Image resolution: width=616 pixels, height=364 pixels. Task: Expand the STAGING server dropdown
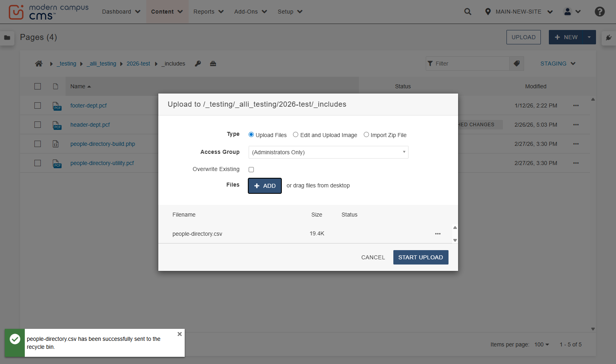tap(558, 64)
